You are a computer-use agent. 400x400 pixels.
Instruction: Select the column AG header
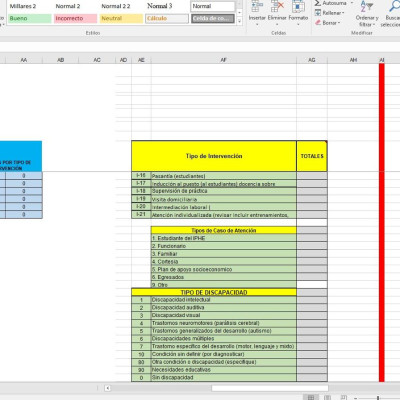point(312,60)
